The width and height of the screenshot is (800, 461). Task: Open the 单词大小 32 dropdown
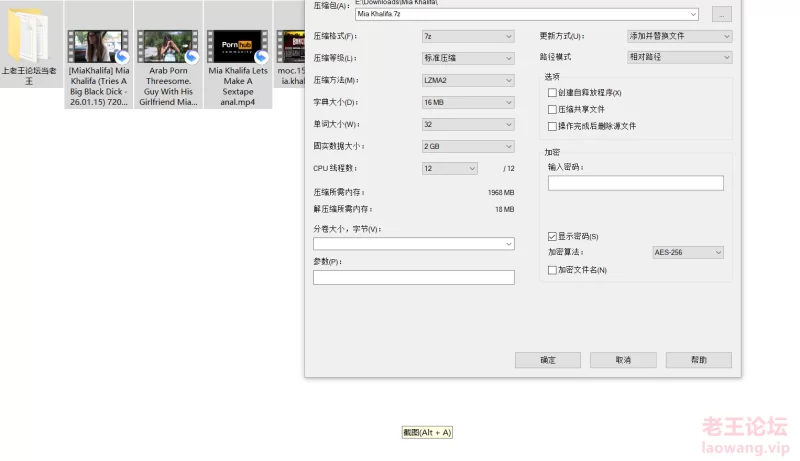click(468, 124)
